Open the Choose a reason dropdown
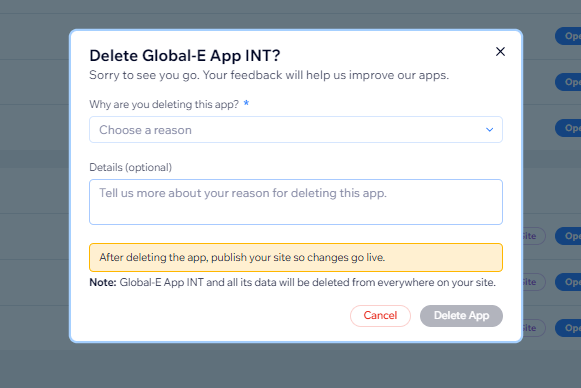 pyautogui.click(x=296, y=130)
